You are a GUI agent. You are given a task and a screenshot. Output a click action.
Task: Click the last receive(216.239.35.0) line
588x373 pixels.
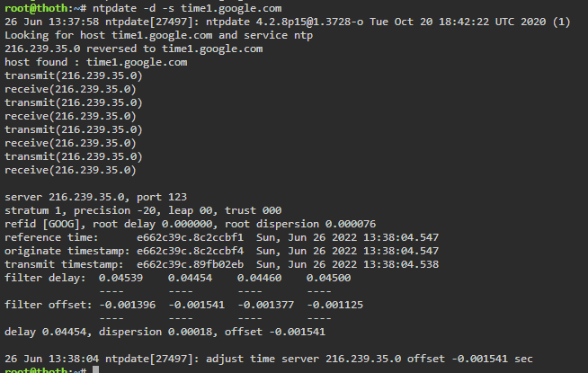coord(70,170)
